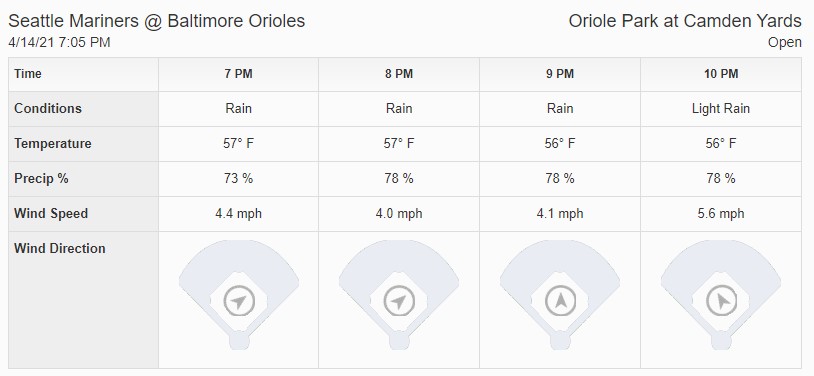Viewport: 814px width, 376px height.
Task: Click the Temperature row label
Action: 52,143
